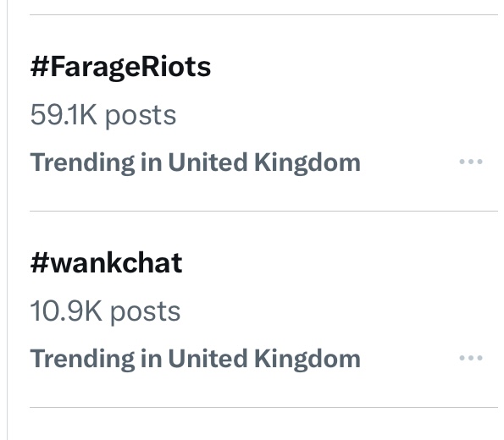Open the #wankchat hashtag
Image resolution: width=504 pixels, height=440 pixels.
tap(107, 263)
